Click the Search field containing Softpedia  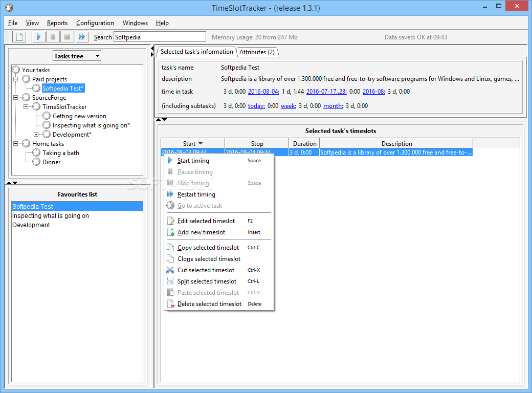pyautogui.click(x=160, y=37)
